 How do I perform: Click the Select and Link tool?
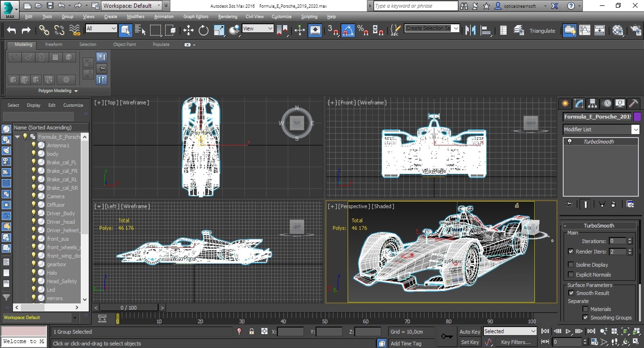44,30
